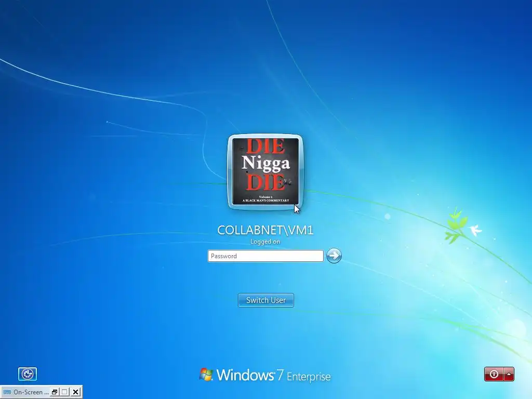Image resolution: width=532 pixels, height=399 pixels.
Task: Click the Password input field
Action: coord(265,256)
